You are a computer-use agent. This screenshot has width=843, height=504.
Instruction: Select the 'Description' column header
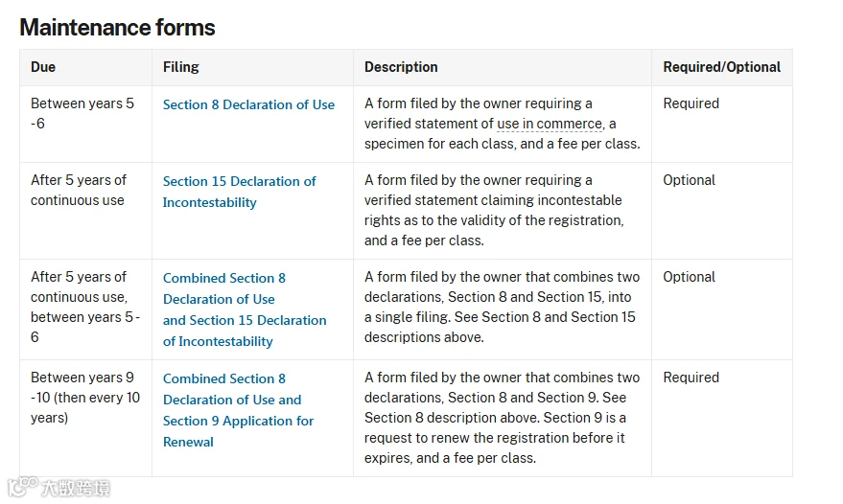(401, 67)
